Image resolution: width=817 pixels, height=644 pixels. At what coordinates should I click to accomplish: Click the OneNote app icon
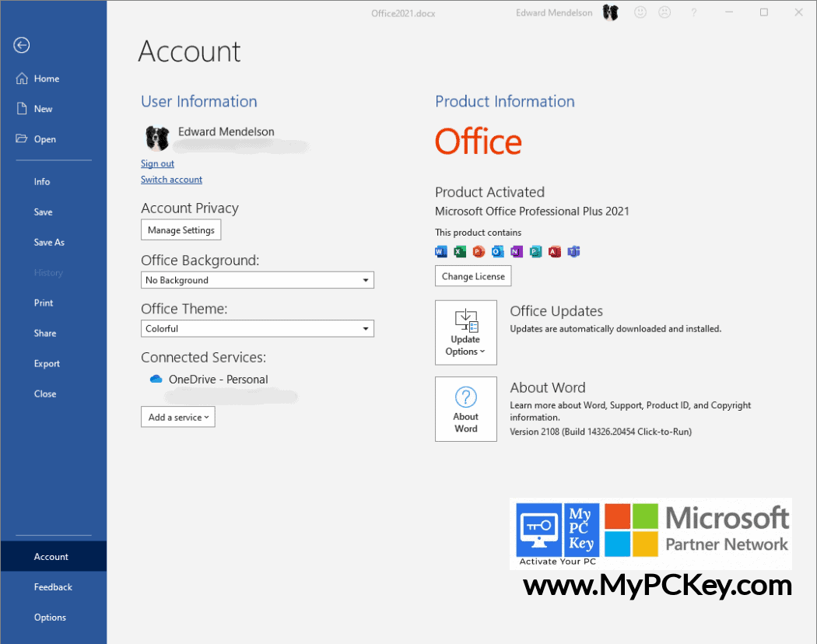coord(517,252)
